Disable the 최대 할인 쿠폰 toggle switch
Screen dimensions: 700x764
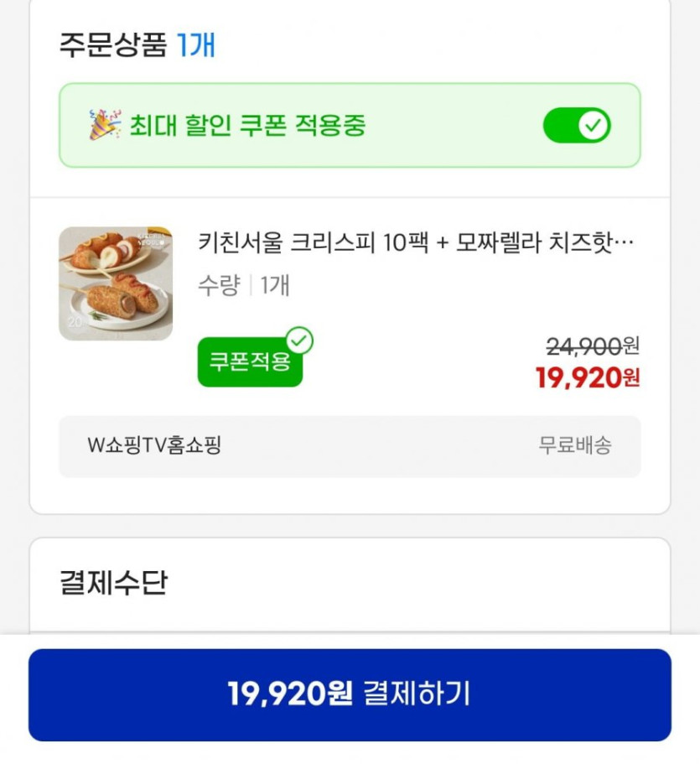pos(577,126)
